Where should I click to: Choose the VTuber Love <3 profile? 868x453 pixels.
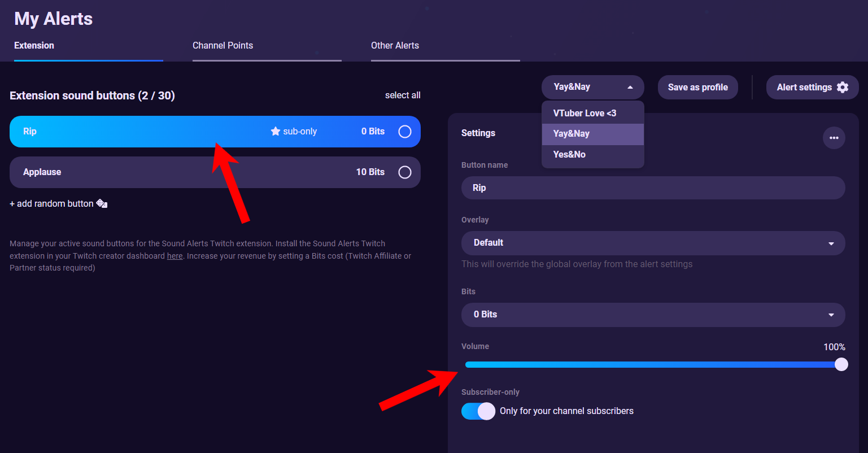pos(585,113)
